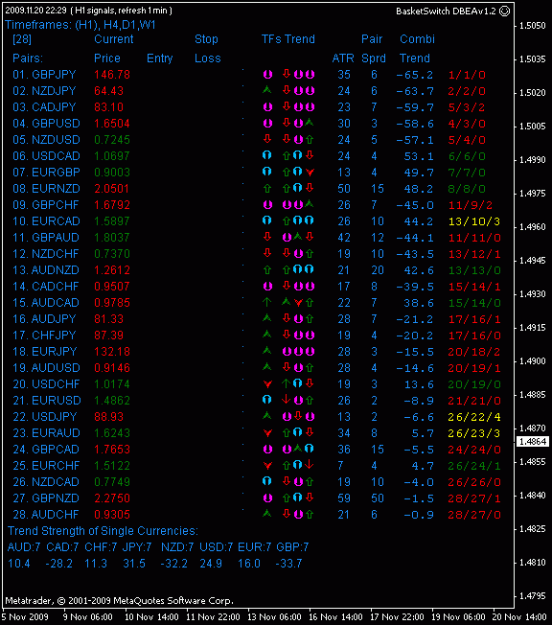Click the Combi Trend value 53.1
This screenshot has width=552, height=625.
coord(418,156)
